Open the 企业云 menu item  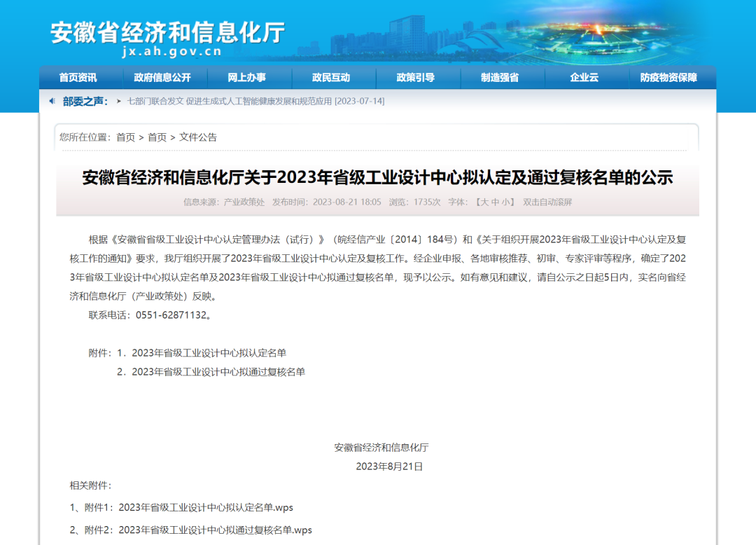584,78
